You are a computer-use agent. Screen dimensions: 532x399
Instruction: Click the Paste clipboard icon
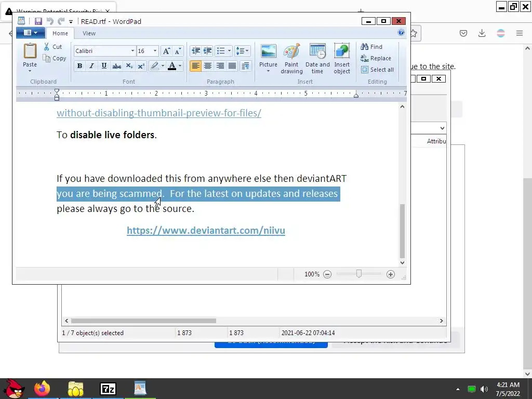(30, 51)
